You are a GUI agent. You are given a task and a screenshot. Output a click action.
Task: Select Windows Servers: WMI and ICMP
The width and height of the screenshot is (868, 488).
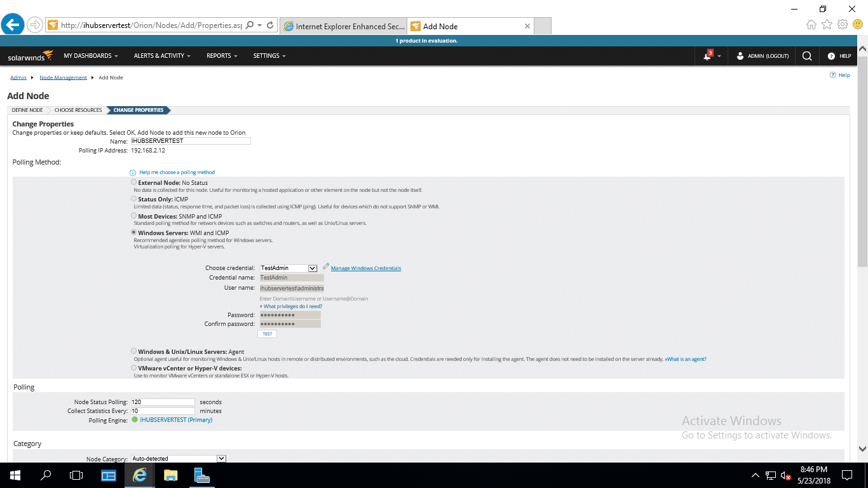(x=133, y=233)
